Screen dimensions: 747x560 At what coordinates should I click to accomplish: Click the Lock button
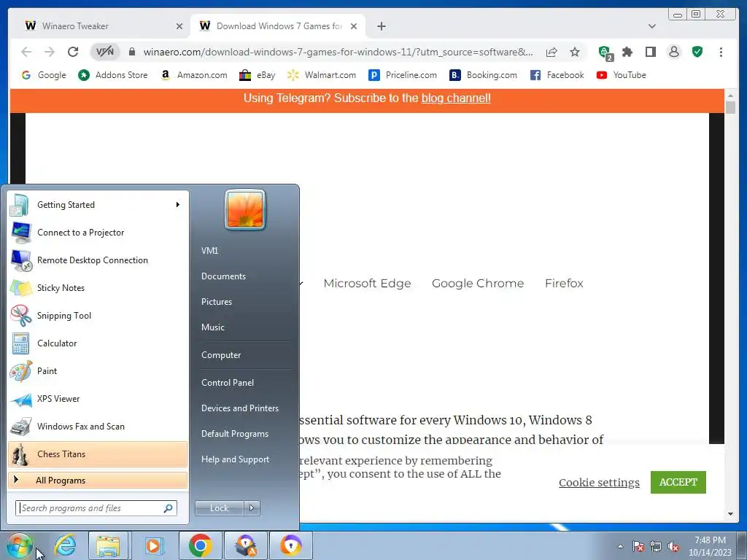(x=220, y=508)
